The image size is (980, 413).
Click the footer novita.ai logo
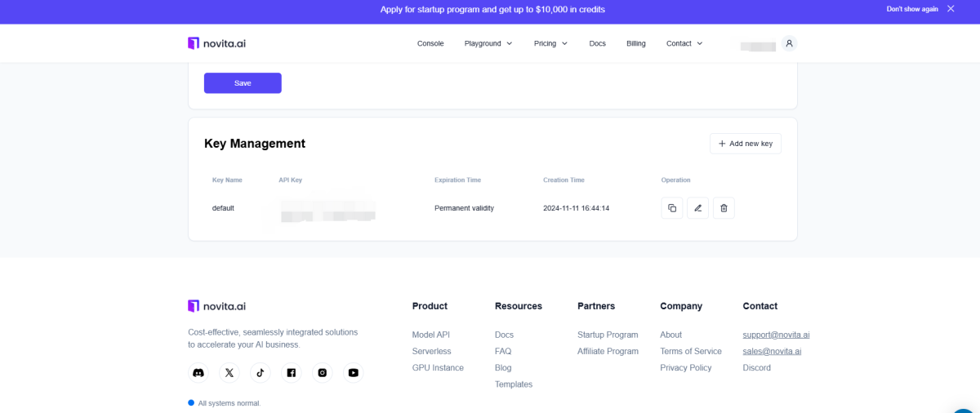(x=216, y=306)
